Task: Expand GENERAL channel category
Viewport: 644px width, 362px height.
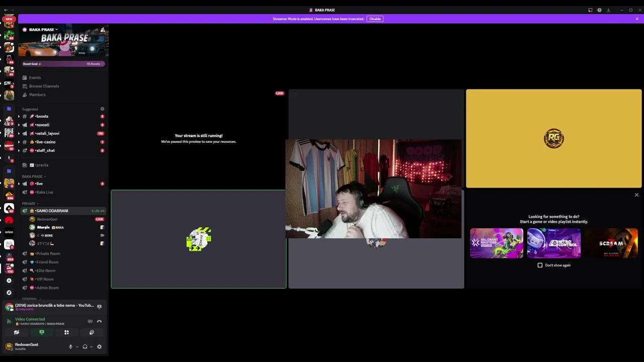Action: [x=31, y=299]
